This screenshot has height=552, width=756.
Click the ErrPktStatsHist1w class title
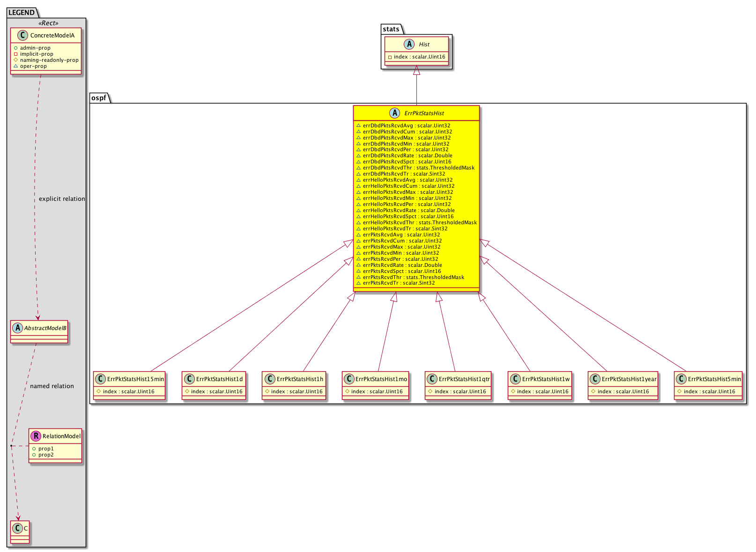click(x=546, y=379)
